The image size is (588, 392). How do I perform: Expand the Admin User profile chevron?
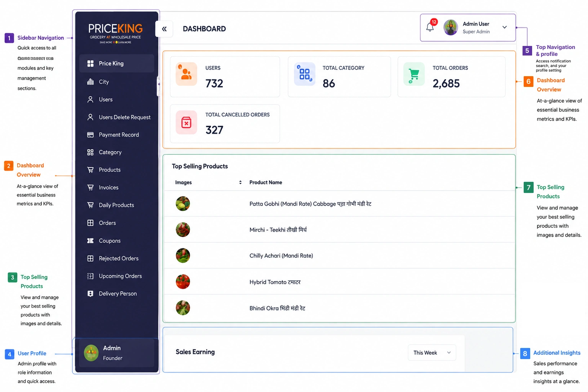coord(505,27)
